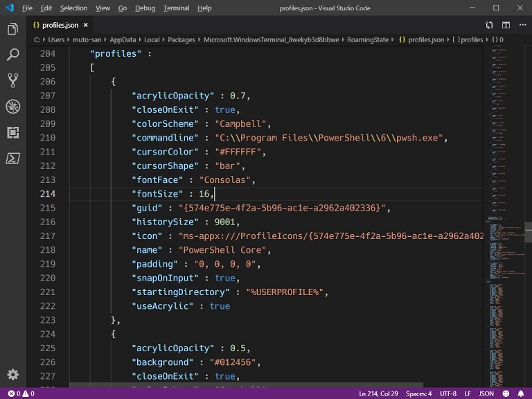
Task: Click the AppData breadcrumb segment
Action: click(123, 39)
